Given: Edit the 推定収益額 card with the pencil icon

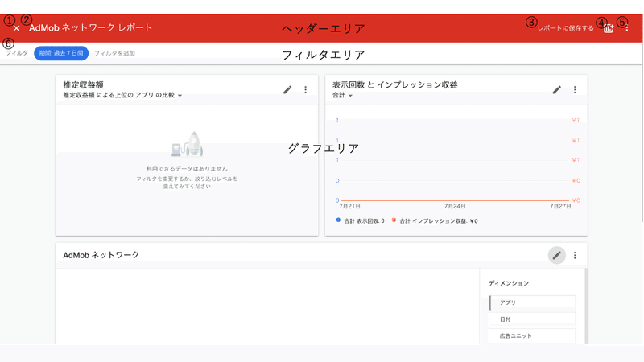Looking at the screenshot, I should (287, 89).
